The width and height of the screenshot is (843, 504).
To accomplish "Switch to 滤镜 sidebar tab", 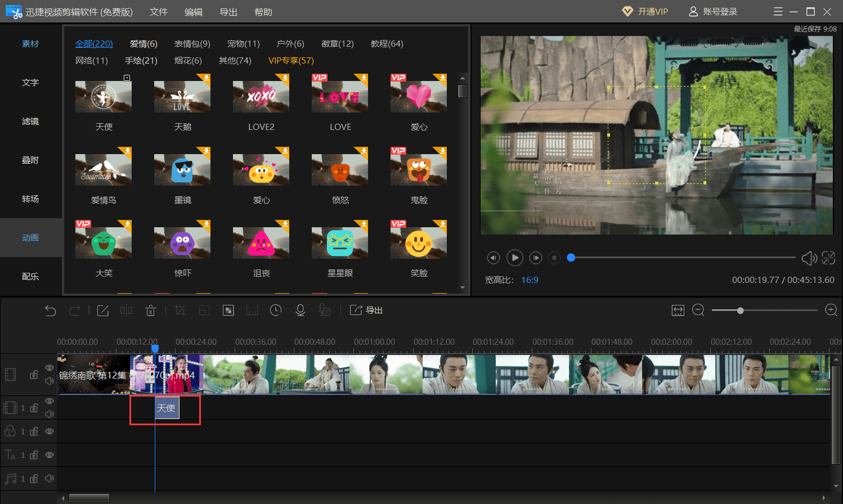I will coord(30,121).
